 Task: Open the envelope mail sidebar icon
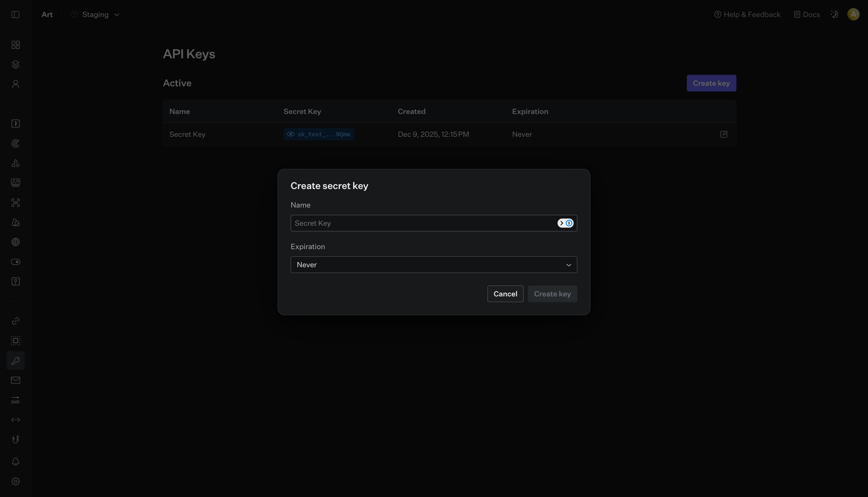(16, 380)
